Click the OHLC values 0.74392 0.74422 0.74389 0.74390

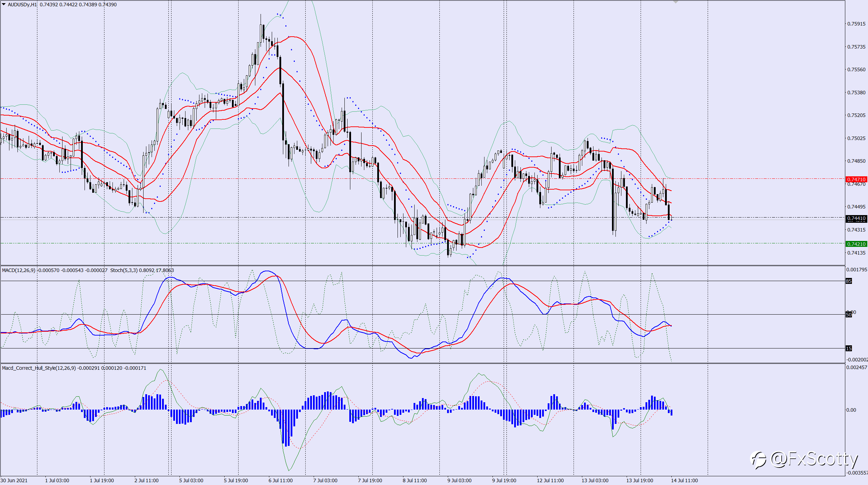(78, 5)
